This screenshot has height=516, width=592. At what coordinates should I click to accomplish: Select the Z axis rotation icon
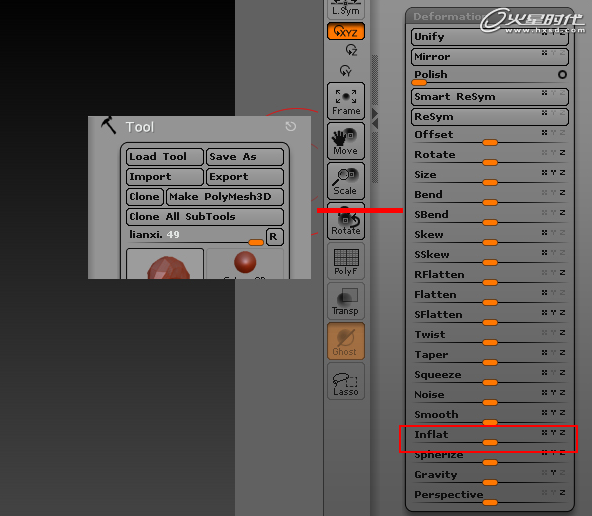click(x=351, y=50)
